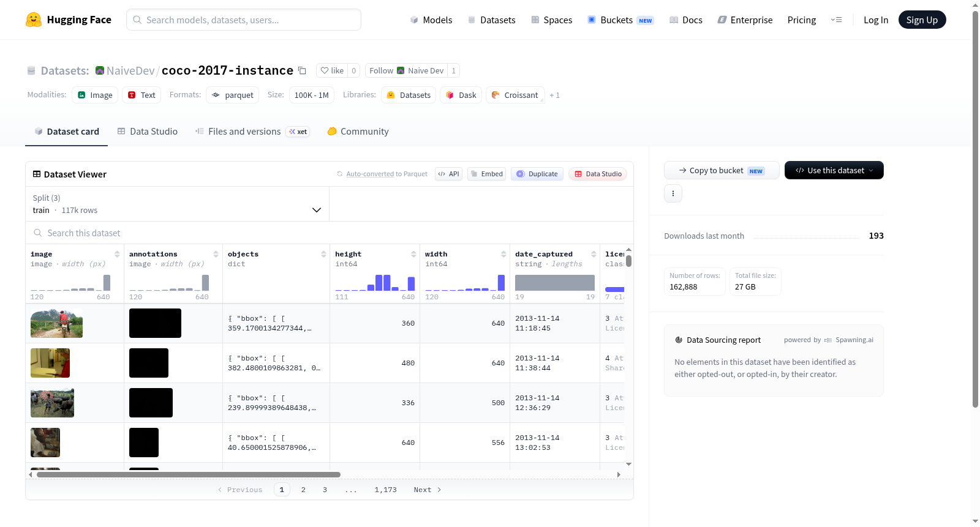Image resolution: width=980 pixels, height=527 pixels.
Task: Click Search this dataset field
Action: pyautogui.click(x=330, y=233)
